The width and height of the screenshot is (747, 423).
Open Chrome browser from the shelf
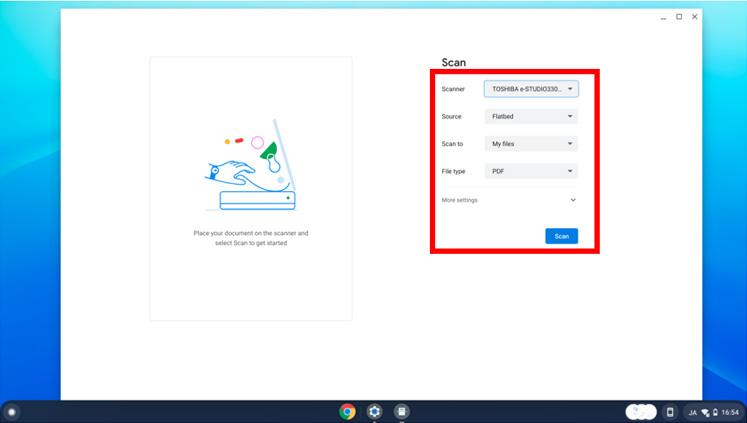[x=347, y=411]
